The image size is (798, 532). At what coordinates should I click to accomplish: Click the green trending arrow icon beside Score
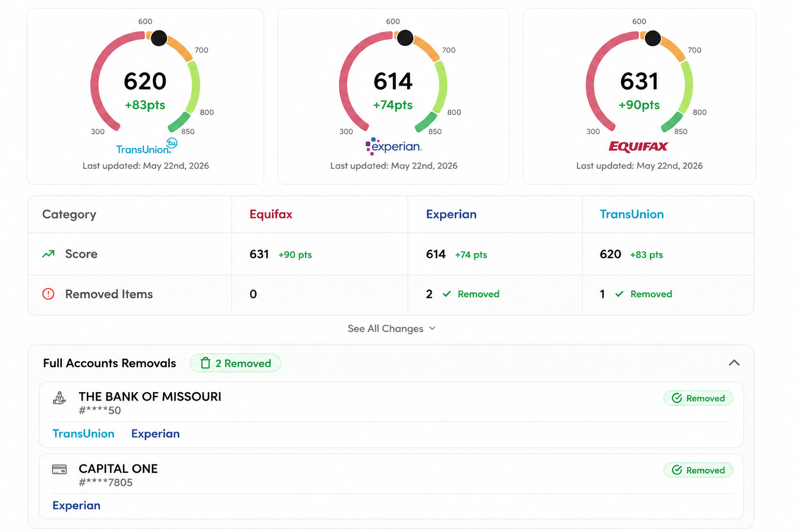pyautogui.click(x=48, y=254)
